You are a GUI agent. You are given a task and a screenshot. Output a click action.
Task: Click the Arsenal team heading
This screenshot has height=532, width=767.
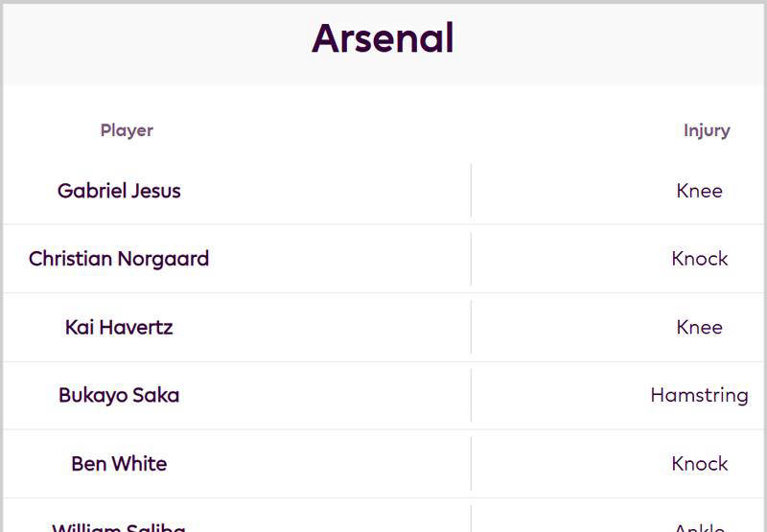[383, 39]
